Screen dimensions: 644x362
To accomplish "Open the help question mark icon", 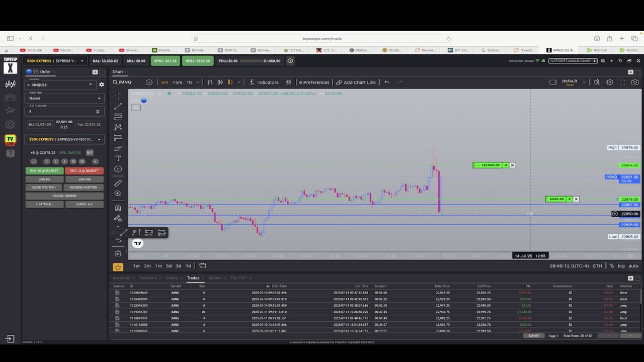I will pyautogui.click(x=10, y=153).
